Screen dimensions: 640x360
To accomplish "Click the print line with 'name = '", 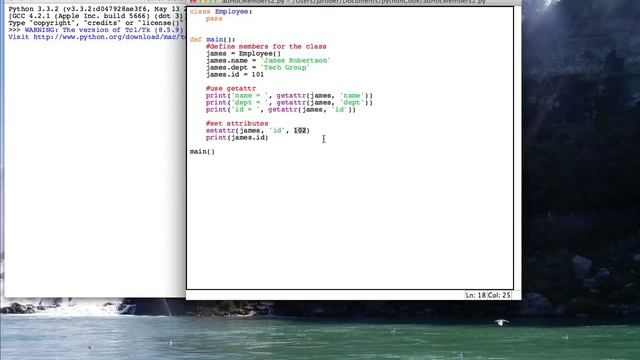I will pos(289,96).
